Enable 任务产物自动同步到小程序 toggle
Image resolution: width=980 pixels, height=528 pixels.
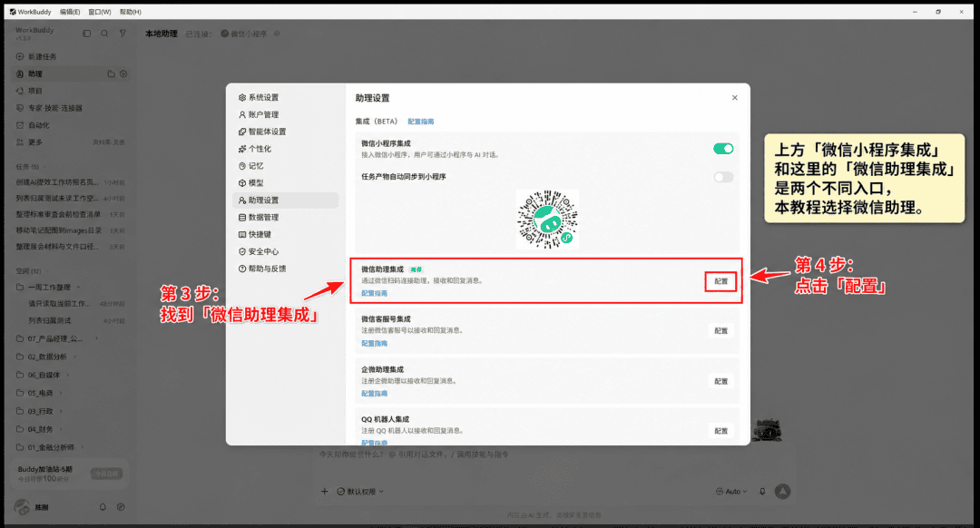[x=723, y=177]
